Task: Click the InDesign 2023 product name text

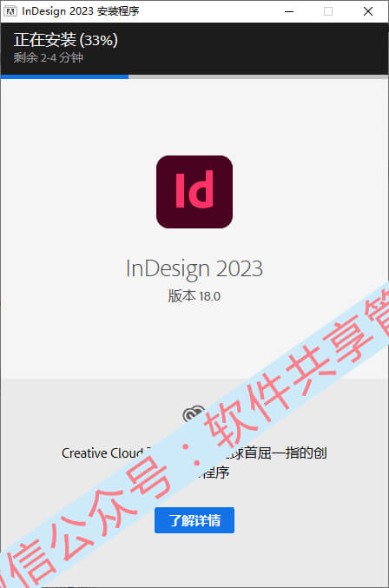Action: (194, 269)
